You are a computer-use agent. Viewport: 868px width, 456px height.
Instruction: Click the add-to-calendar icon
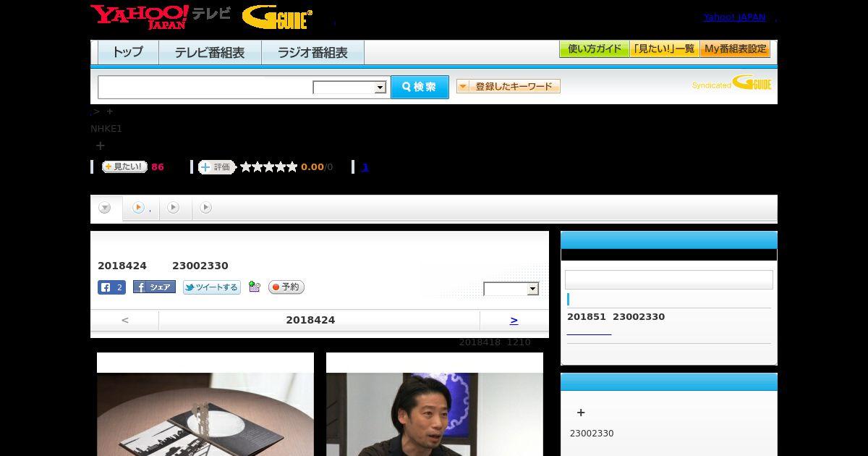(x=254, y=287)
